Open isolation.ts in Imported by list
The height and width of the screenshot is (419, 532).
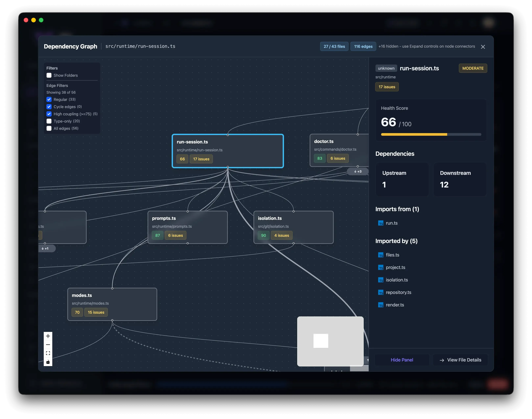[397, 280]
